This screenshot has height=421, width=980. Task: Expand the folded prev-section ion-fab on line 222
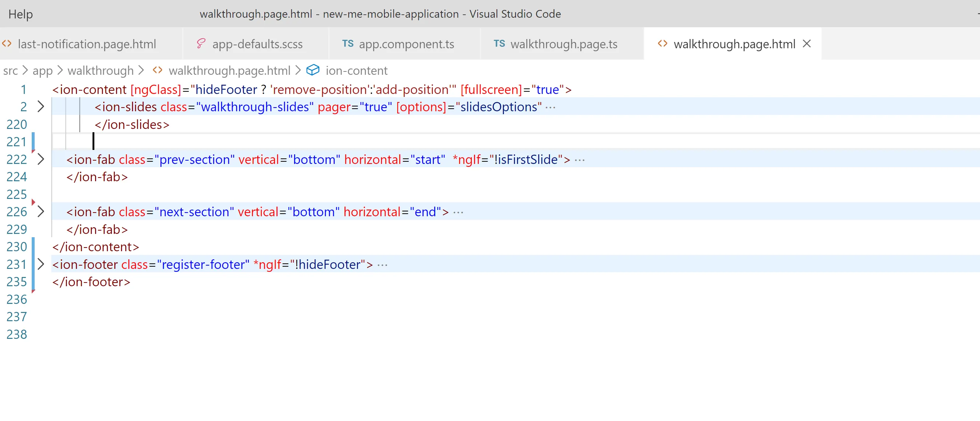point(41,159)
